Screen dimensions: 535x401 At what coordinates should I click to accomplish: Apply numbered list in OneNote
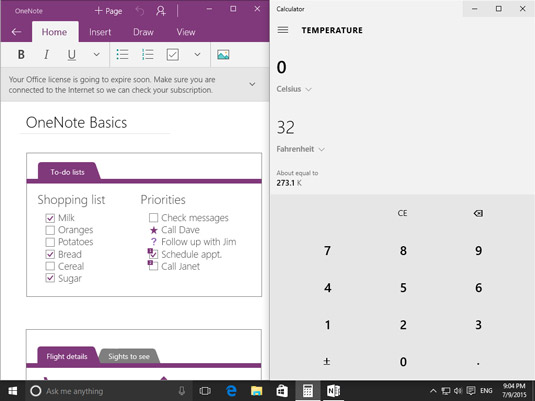point(147,55)
